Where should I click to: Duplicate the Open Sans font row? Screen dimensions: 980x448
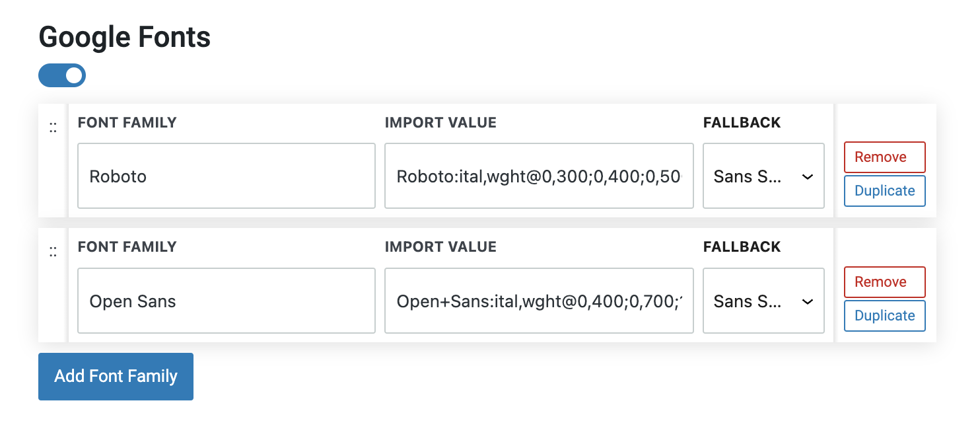click(884, 316)
